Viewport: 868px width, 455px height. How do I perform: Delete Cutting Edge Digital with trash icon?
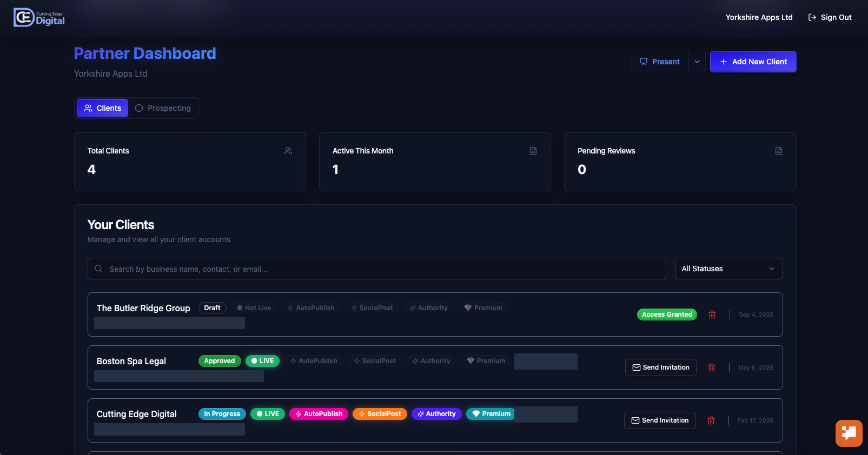(x=711, y=420)
